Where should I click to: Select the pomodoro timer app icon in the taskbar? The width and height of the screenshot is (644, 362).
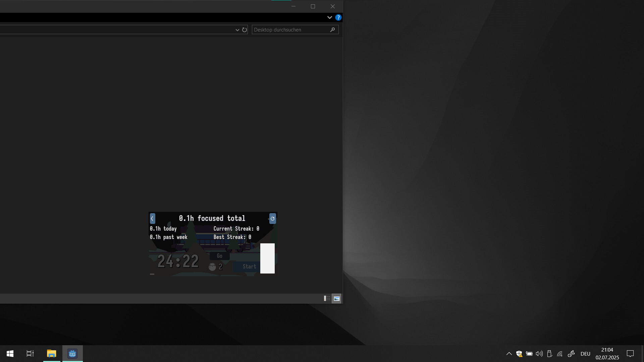pyautogui.click(x=72, y=353)
